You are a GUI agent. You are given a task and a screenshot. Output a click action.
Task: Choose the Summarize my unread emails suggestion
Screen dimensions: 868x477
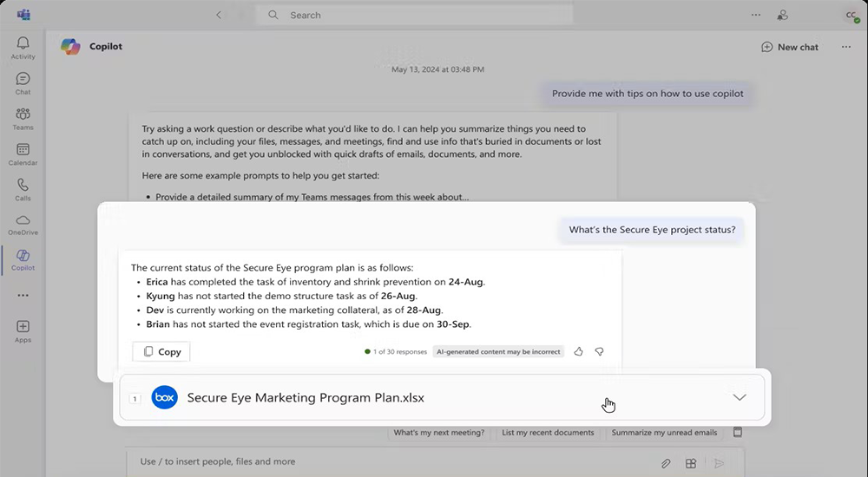[x=664, y=433]
